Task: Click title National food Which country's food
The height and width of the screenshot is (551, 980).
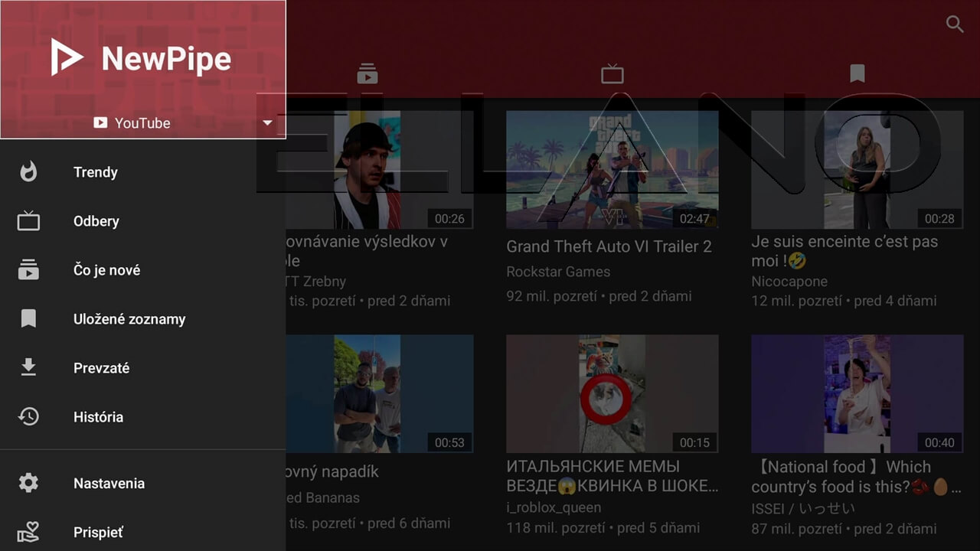Action: (x=857, y=476)
